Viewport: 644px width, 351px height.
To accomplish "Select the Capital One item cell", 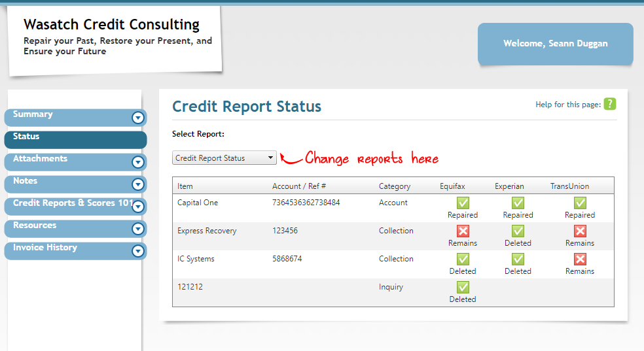I will click(198, 203).
